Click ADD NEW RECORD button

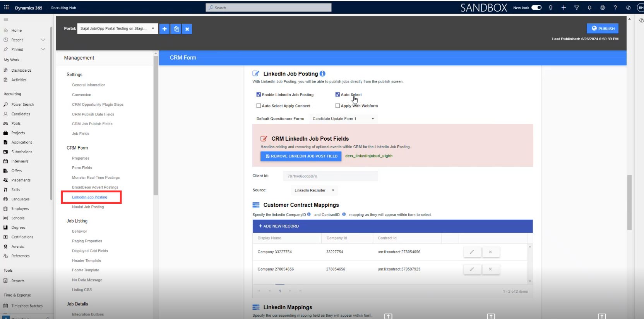(279, 226)
